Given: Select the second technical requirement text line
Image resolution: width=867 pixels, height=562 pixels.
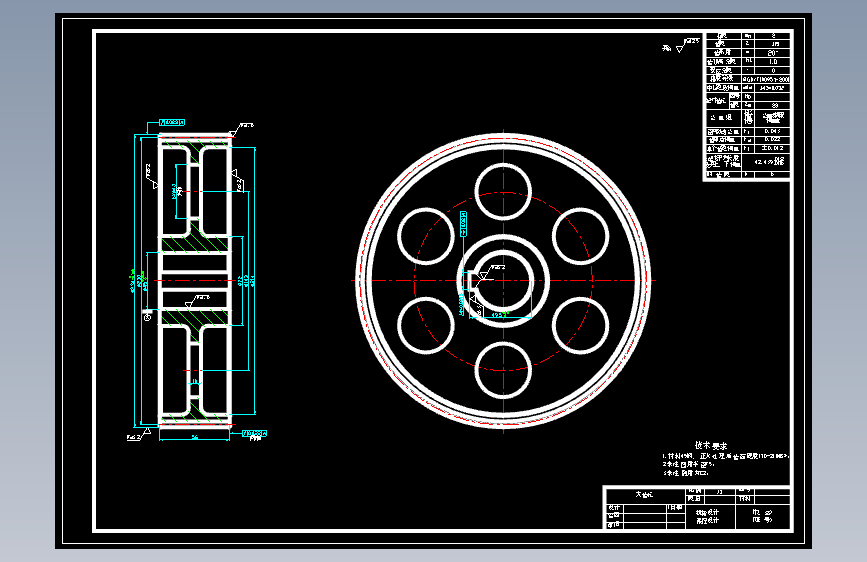Looking at the screenshot, I should coord(686,465).
